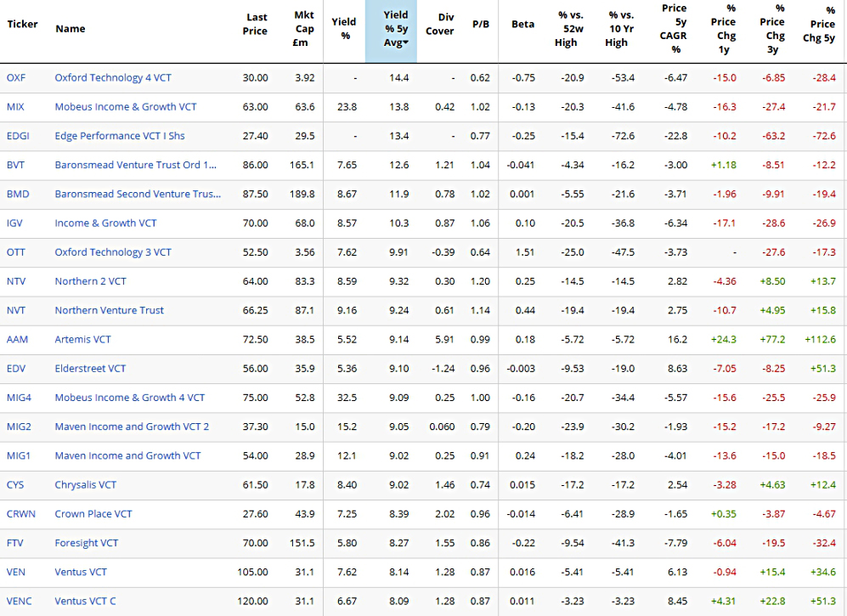Image resolution: width=847 pixels, height=616 pixels.
Task: Open Northern 2 VCT link
Action: coord(91,281)
